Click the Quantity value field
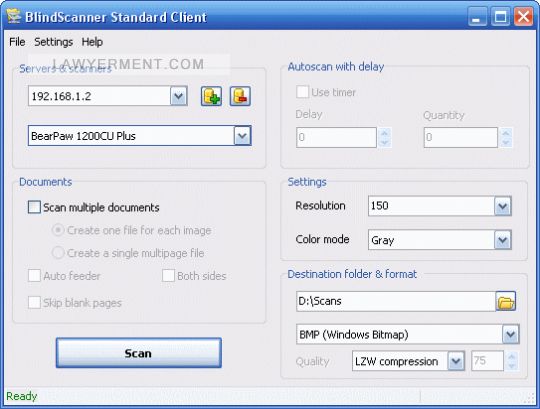This screenshot has width=540, height=409. click(x=461, y=137)
